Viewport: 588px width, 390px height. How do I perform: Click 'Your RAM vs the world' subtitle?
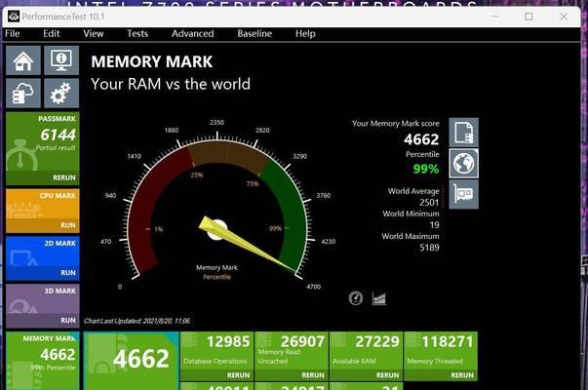(x=171, y=84)
